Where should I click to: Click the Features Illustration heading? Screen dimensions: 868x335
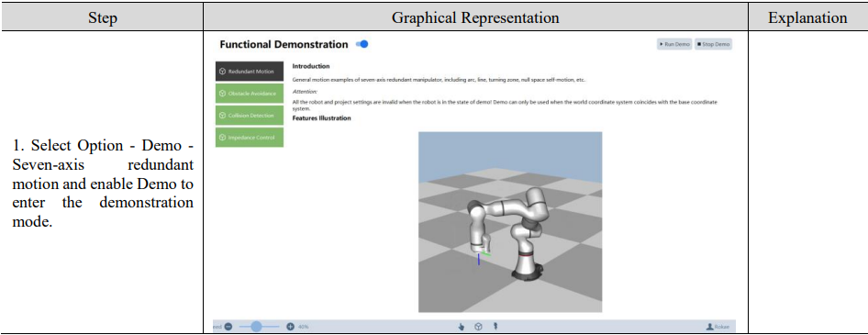coord(322,118)
